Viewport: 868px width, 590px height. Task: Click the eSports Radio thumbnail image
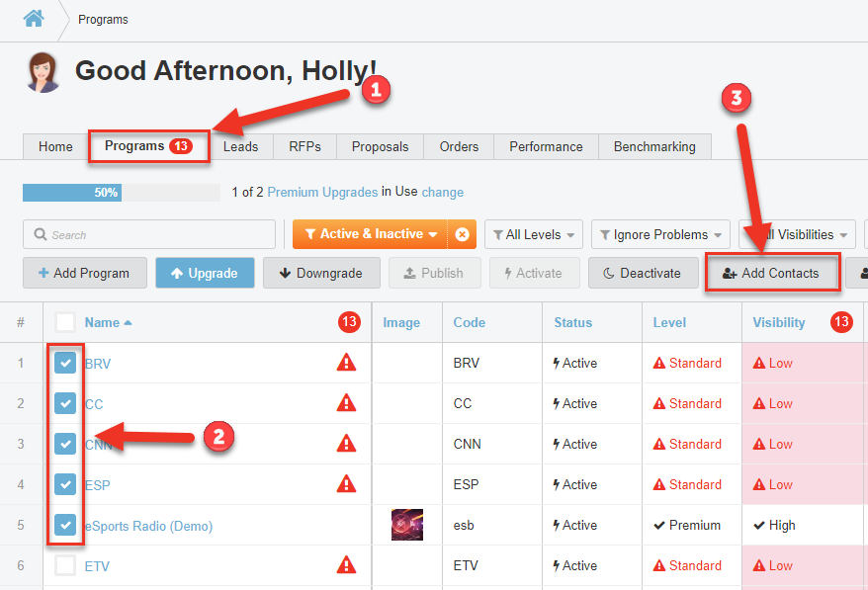[406, 525]
